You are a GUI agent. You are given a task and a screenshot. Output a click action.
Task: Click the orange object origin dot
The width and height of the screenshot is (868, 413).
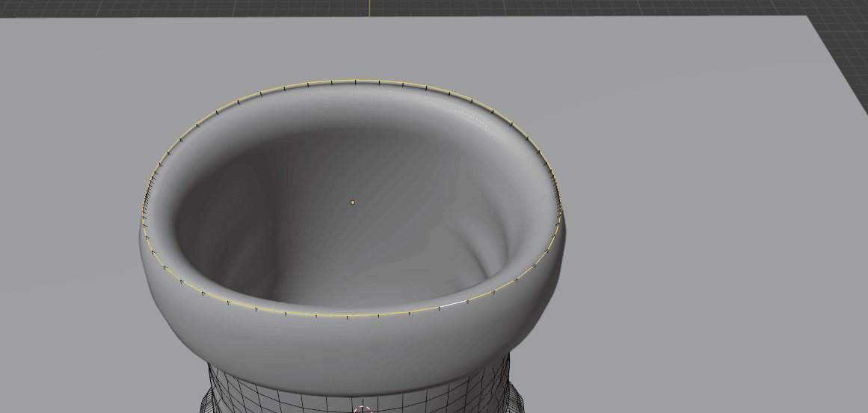coord(353,202)
